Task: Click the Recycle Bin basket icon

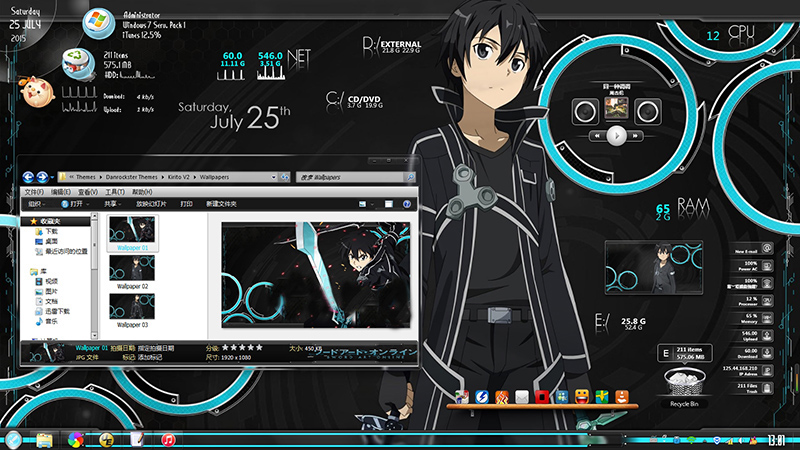Action: coord(685,382)
